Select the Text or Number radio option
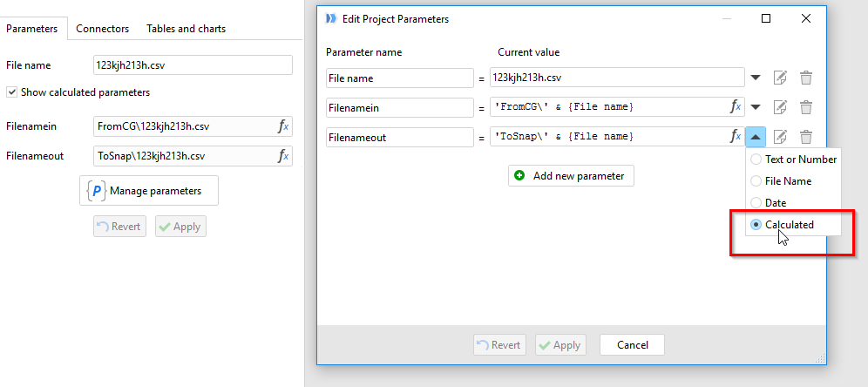 [x=756, y=160]
